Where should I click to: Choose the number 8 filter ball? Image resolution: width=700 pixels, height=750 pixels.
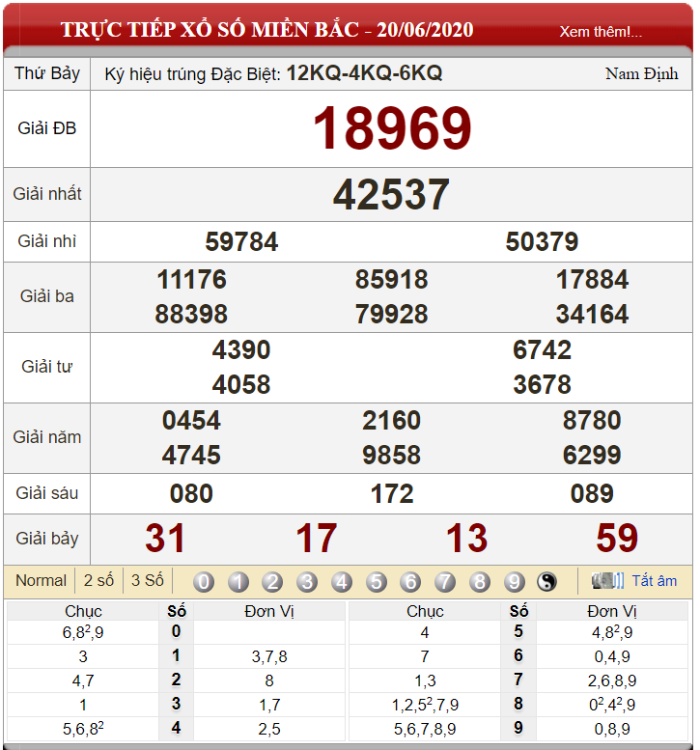pos(480,582)
